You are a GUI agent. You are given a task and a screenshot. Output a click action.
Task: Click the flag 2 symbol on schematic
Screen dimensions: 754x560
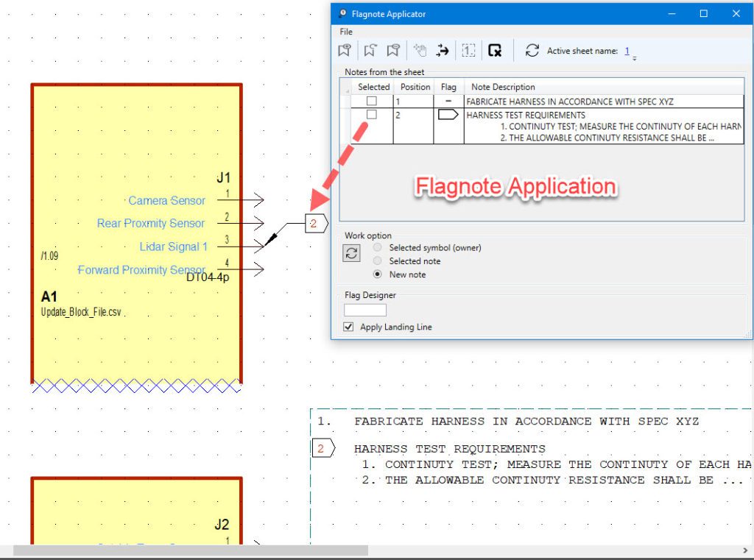(x=316, y=223)
